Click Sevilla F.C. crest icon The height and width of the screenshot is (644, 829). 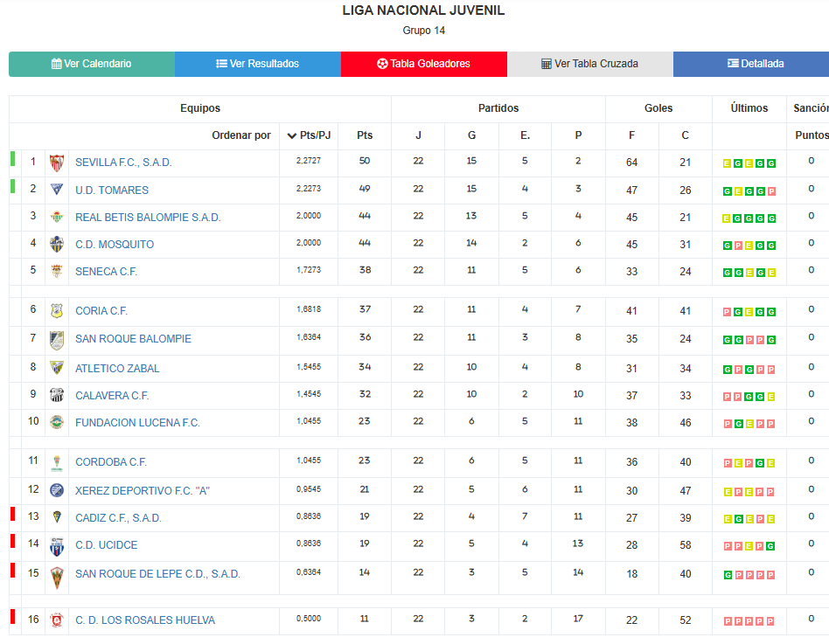click(x=57, y=163)
